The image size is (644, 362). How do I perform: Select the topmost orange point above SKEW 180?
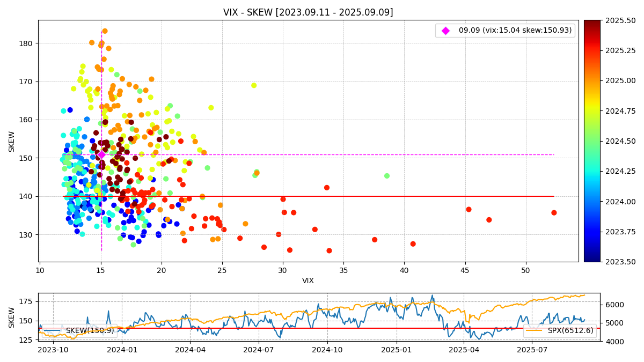pos(105,31)
